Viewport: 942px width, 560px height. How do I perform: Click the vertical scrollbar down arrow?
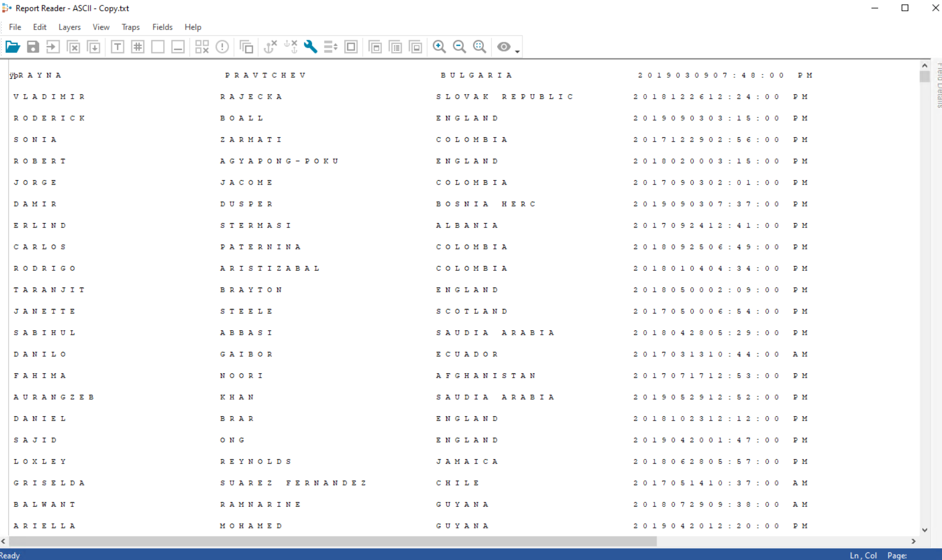pyautogui.click(x=925, y=530)
